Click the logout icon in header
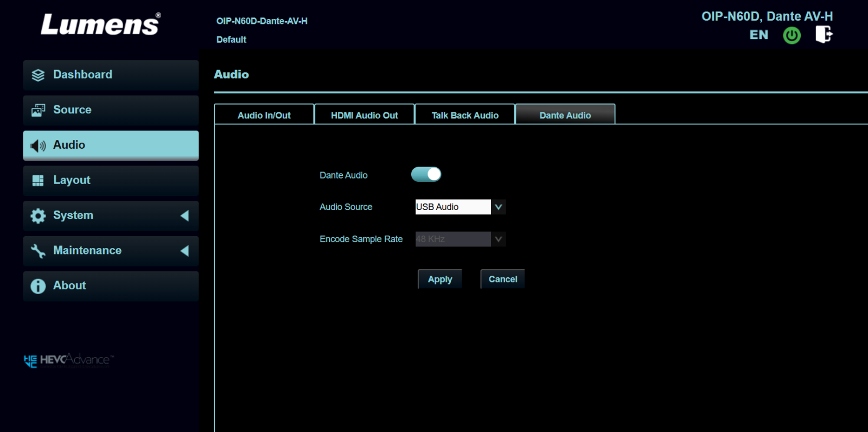The width and height of the screenshot is (868, 432). click(824, 34)
